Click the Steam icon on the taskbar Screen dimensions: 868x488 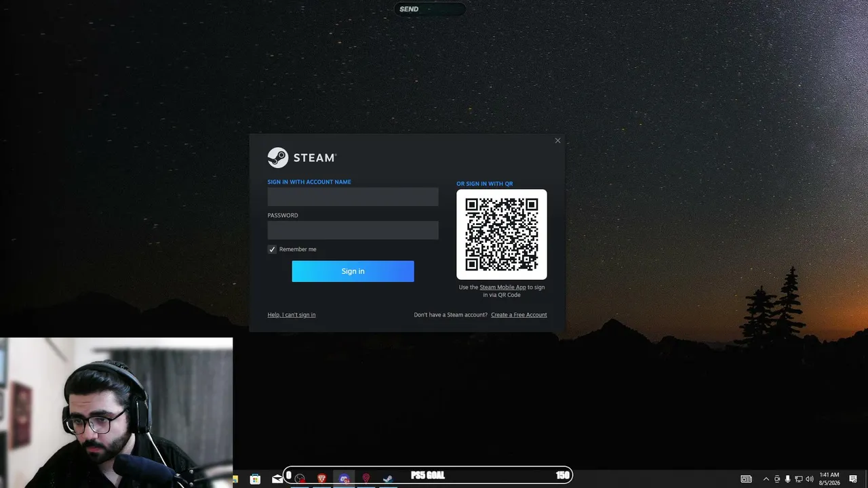click(x=387, y=479)
